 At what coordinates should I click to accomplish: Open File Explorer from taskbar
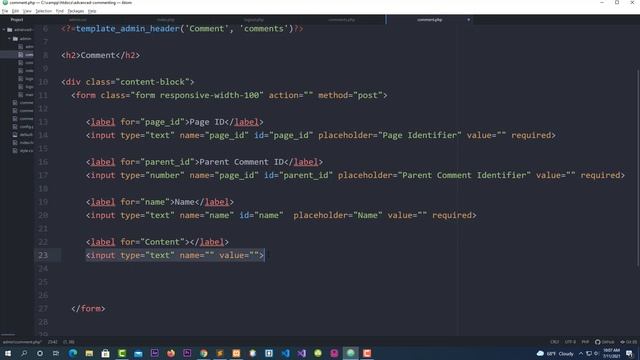coord(89,353)
